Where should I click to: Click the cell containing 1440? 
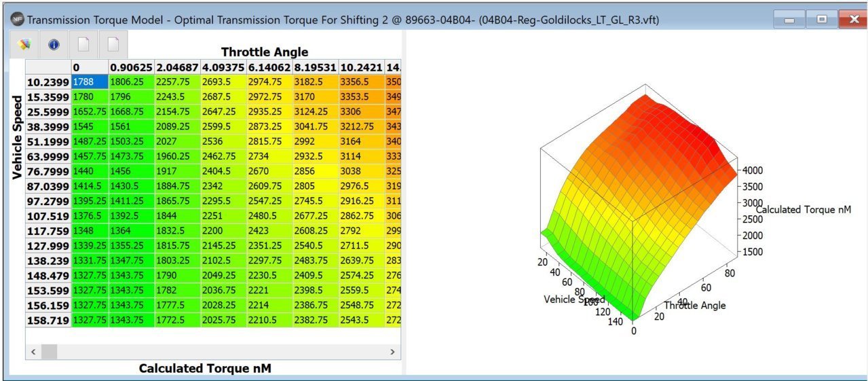click(90, 171)
